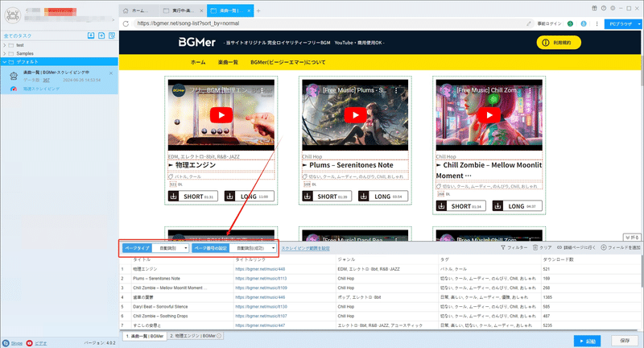644x348 pixels.
Task: Click the task search icon in sidebar header
Action: click(112, 35)
